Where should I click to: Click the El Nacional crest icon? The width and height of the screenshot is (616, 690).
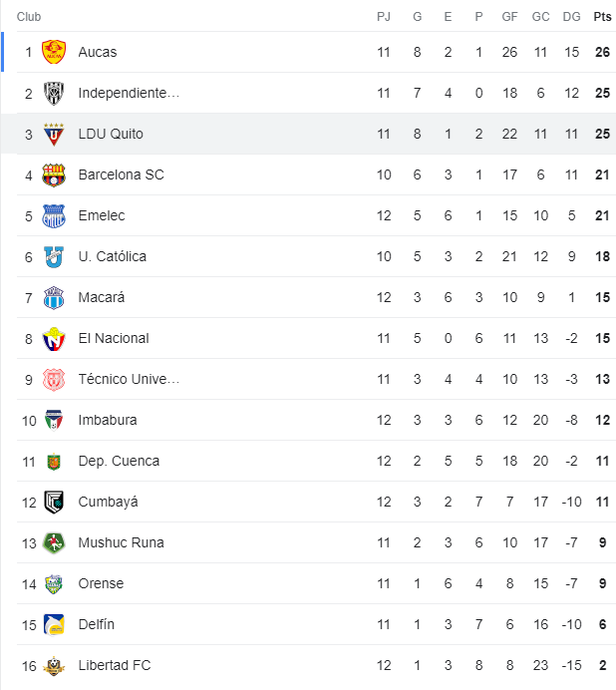54,338
